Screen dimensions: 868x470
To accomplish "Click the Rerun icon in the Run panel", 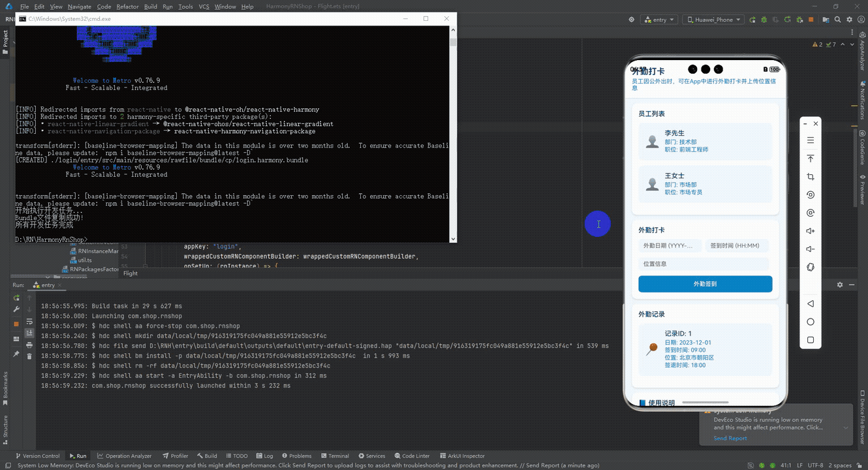I will [x=16, y=298].
